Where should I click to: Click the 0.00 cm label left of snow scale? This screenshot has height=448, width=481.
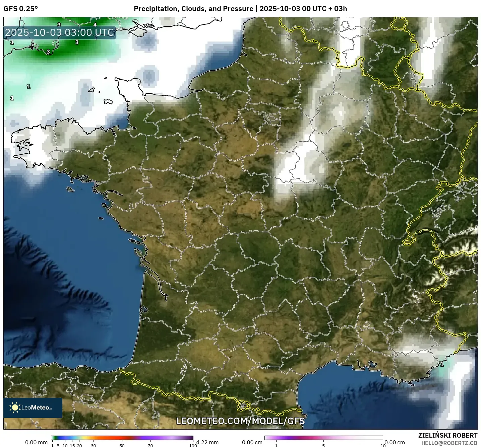tap(252, 442)
